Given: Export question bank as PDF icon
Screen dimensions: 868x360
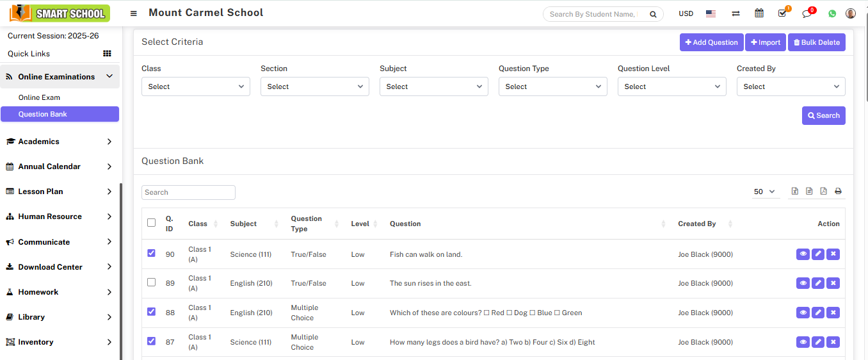Looking at the screenshot, I should tap(823, 192).
